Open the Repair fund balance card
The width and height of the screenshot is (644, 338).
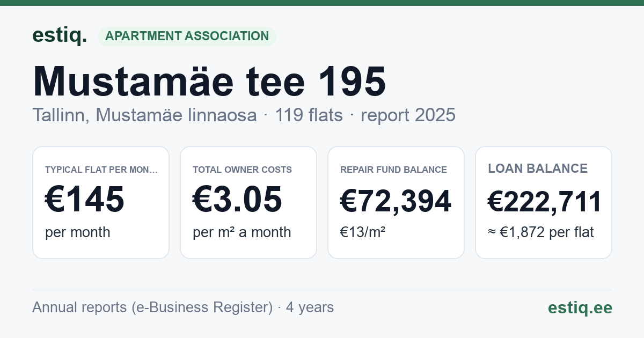(396, 202)
